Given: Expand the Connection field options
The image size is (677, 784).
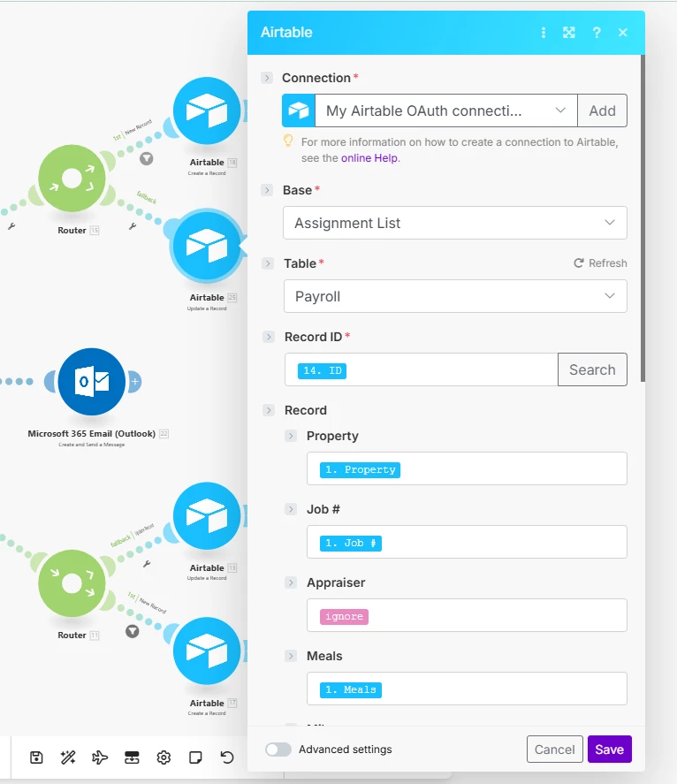Looking at the screenshot, I should click(x=267, y=78).
